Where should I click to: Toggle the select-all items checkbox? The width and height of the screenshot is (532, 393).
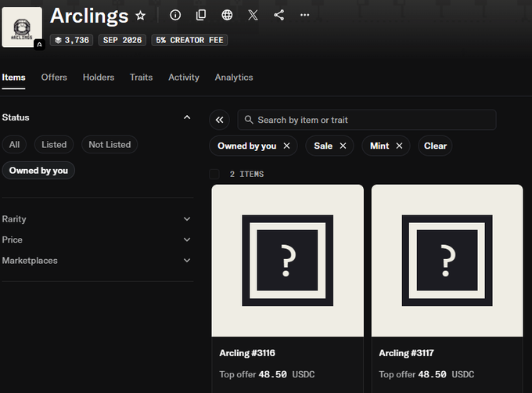214,174
